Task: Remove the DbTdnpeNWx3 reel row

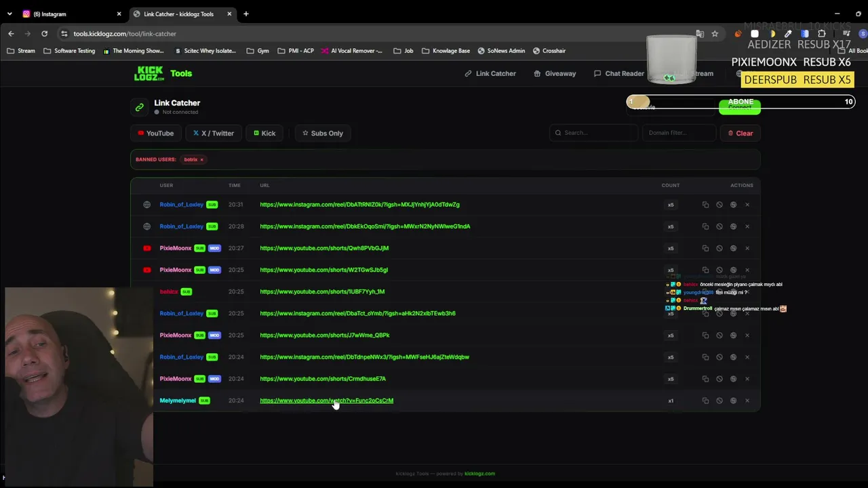Action: (x=747, y=357)
